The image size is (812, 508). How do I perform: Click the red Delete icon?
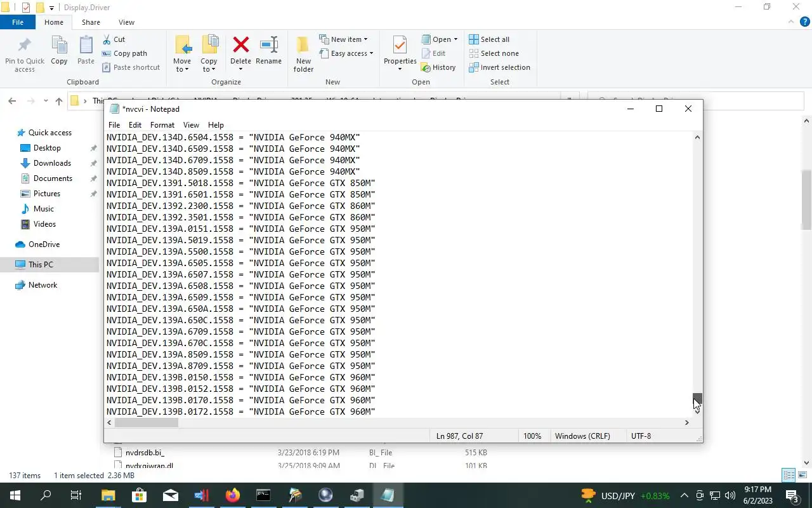[240, 46]
